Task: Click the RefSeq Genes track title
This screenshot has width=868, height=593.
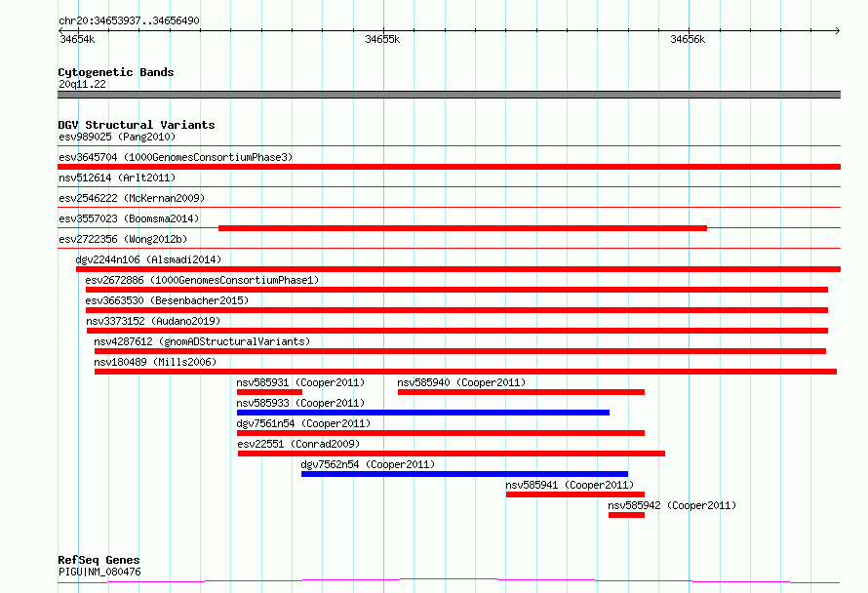Action: 99,560
